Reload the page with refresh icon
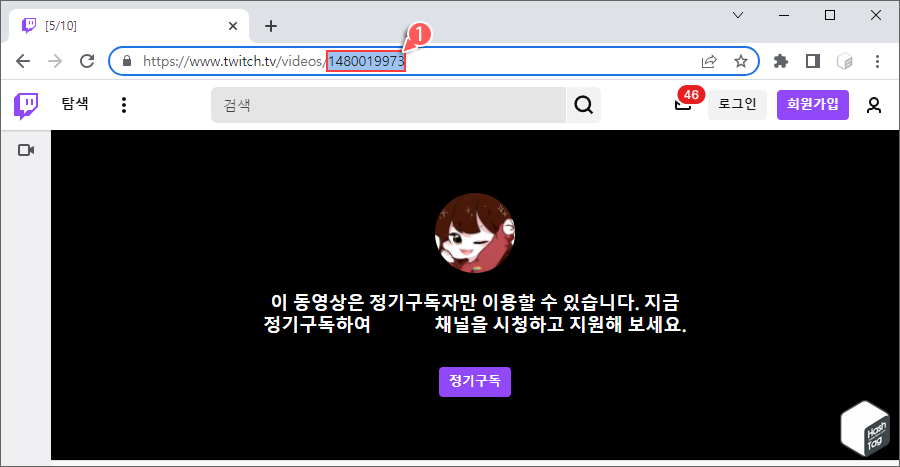This screenshot has height=467, width=900. tap(87, 61)
